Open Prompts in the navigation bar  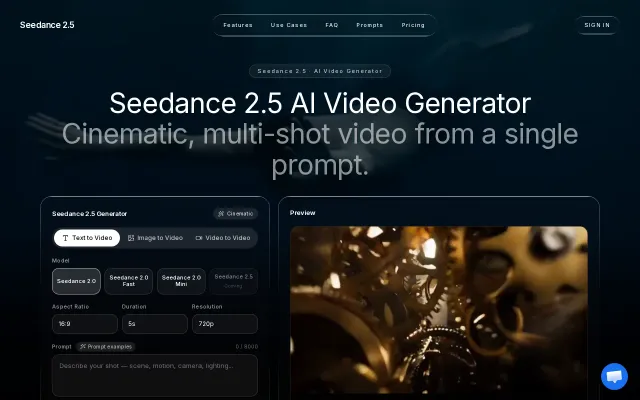pos(370,25)
